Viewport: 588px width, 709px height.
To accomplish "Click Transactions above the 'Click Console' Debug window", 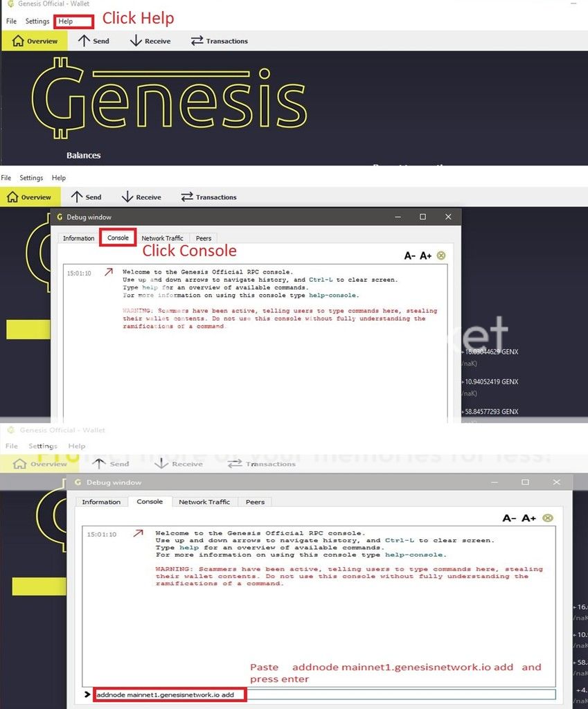I will (208, 197).
